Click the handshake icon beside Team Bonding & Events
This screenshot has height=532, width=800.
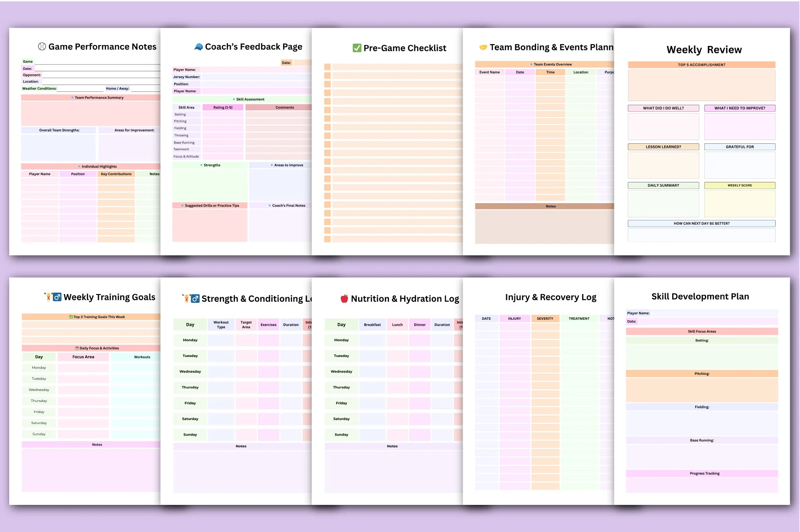[x=483, y=47]
